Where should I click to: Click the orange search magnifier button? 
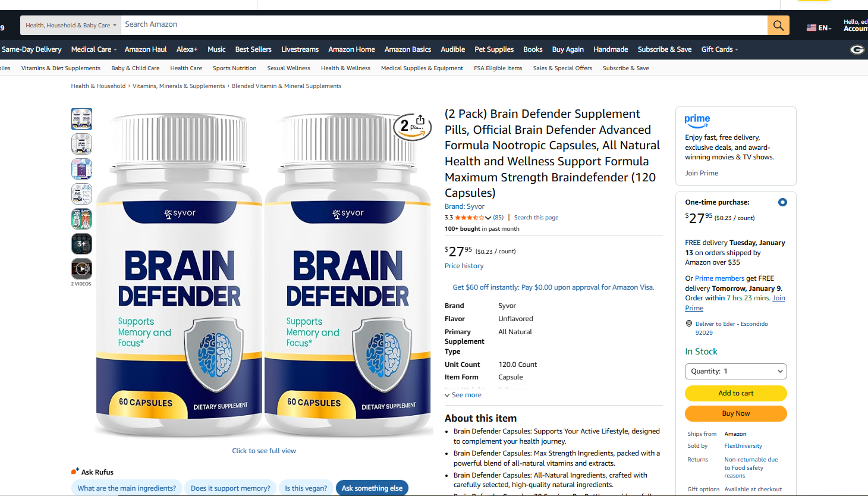778,25
